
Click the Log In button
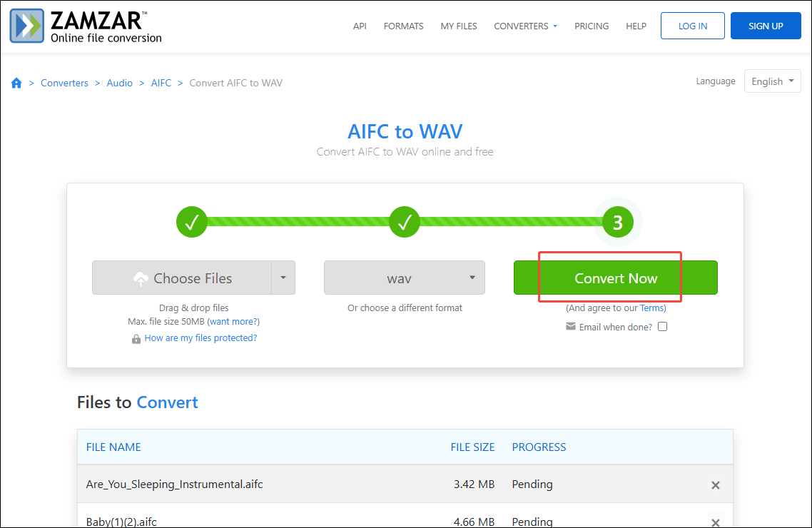coord(692,26)
